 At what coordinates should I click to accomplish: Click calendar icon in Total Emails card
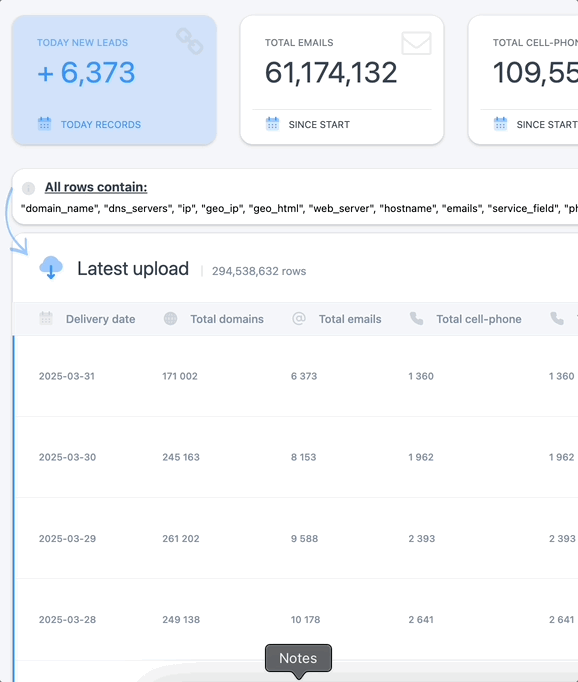click(x=272, y=124)
